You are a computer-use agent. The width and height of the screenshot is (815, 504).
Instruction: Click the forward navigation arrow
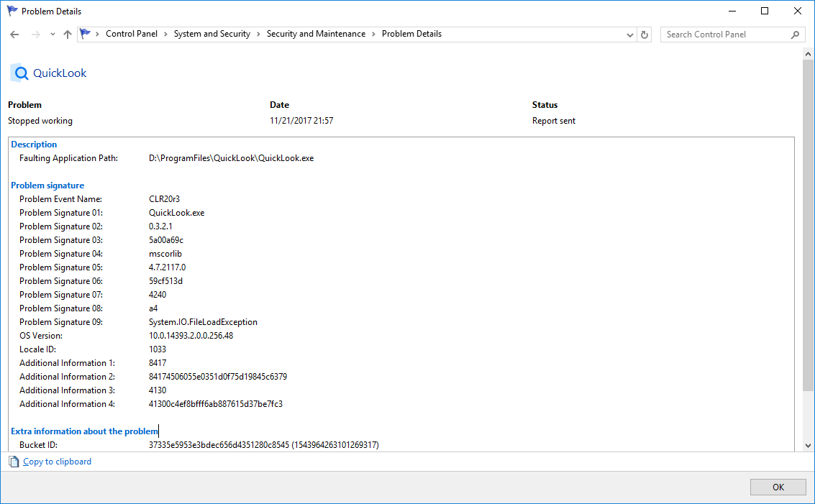[35, 35]
